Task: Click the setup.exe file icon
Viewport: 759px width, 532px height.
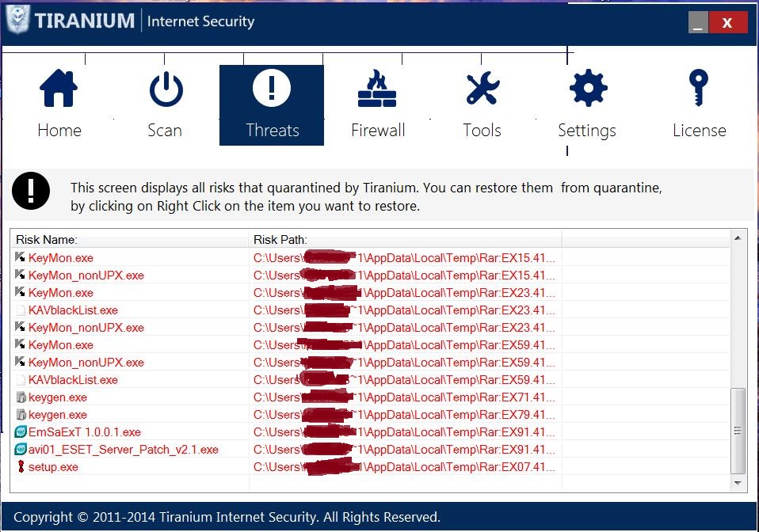Action: pos(21,467)
